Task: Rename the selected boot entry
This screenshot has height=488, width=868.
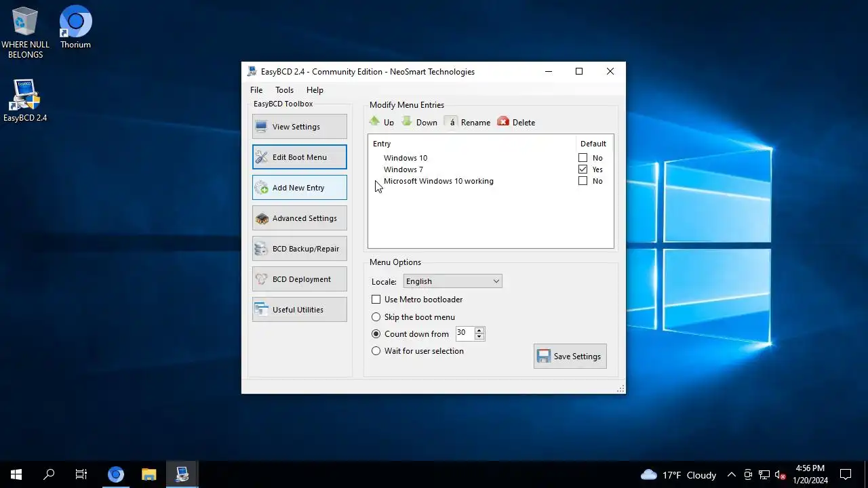Action: coord(468,122)
